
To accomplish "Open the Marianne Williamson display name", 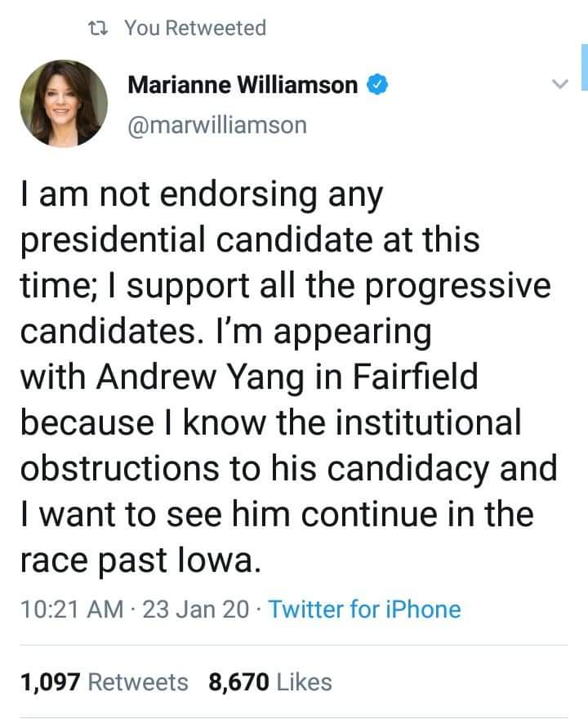I will (243, 84).
